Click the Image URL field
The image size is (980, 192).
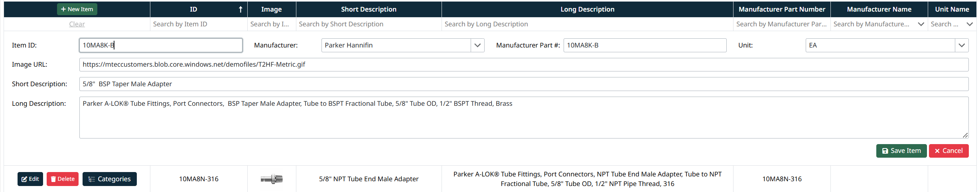(523, 65)
